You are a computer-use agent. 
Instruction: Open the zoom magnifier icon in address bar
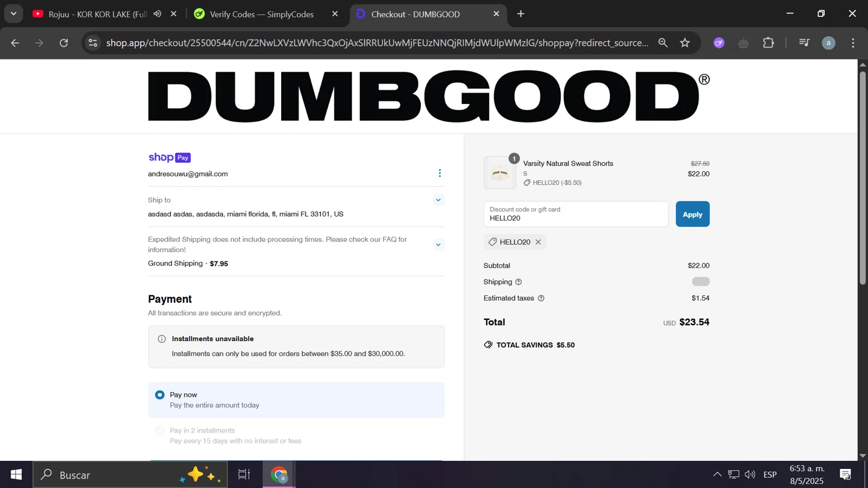pos(663,43)
